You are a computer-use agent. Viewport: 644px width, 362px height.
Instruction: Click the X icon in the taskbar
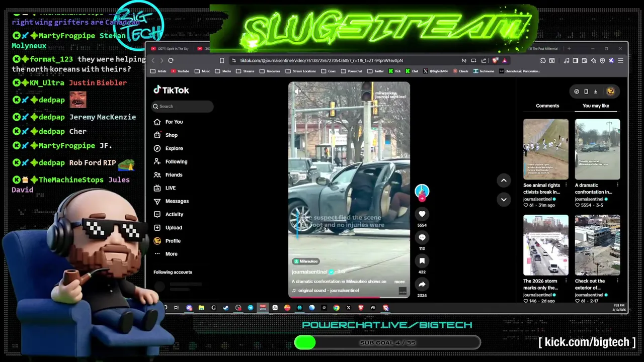click(x=349, y=308)
